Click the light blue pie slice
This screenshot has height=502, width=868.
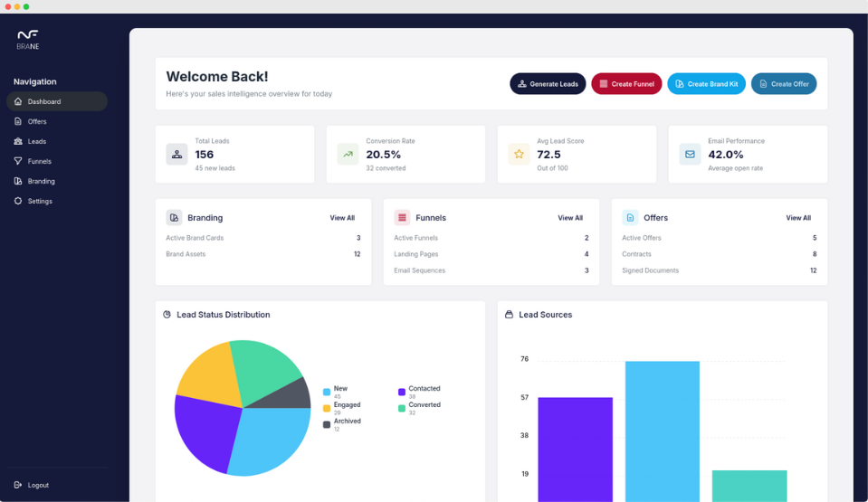[272, 440]
